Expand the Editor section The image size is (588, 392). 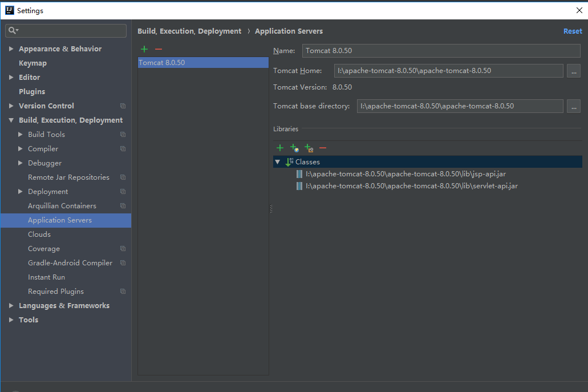click(11, 77)
